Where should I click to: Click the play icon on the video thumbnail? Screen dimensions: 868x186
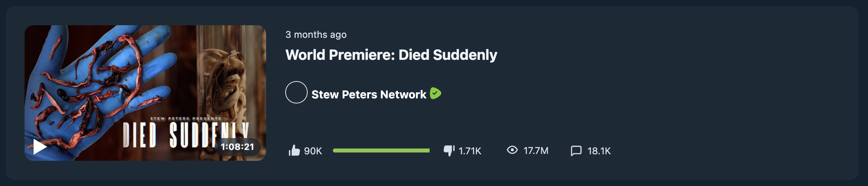coord(40,147)
